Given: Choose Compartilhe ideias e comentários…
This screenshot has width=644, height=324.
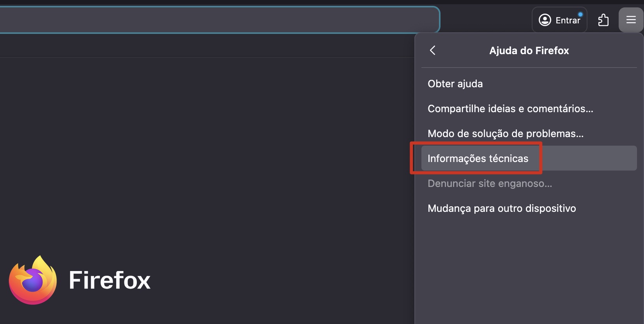Looking at the screenshot, I should pyautogui.click(x=529, y=109).
